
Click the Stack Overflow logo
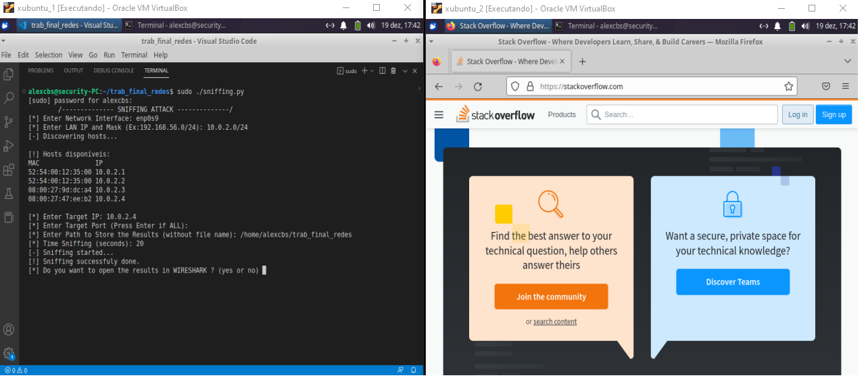[496, 114]
